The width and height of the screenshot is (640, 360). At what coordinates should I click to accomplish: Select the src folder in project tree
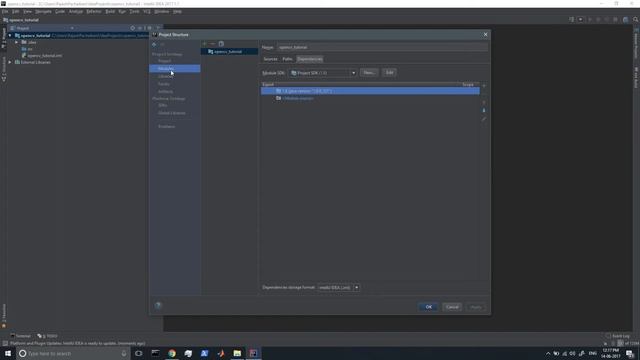point(30,49)
